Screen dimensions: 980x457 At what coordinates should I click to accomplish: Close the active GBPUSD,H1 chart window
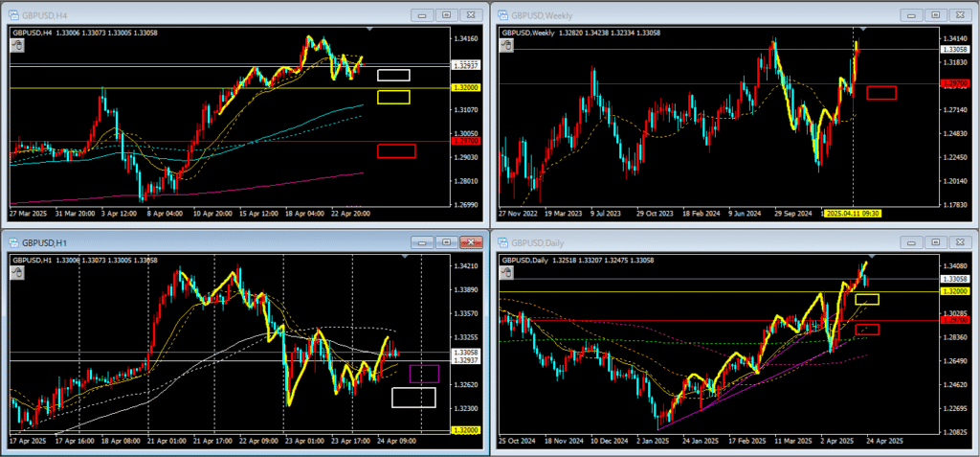click(471, 242)
